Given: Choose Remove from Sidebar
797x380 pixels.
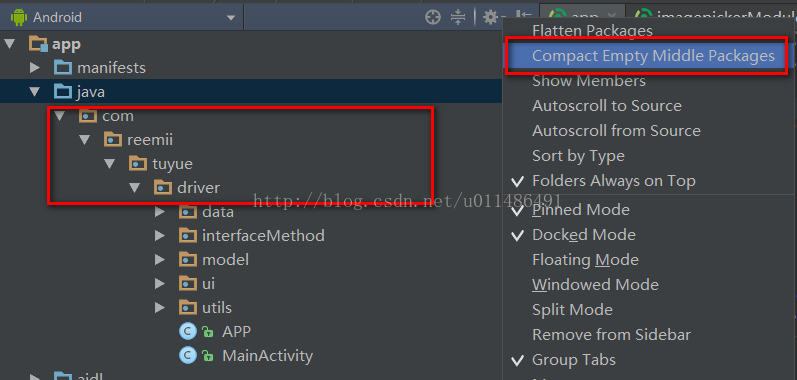Looking at the screenshot, I should pos(650,335).
